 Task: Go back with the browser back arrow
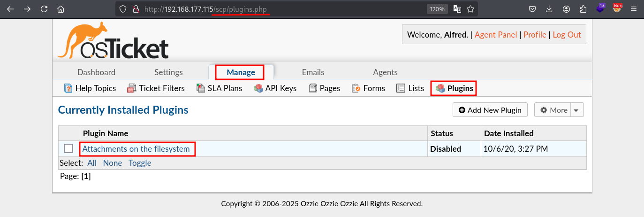pyautogui.click(x=10, y=9)
